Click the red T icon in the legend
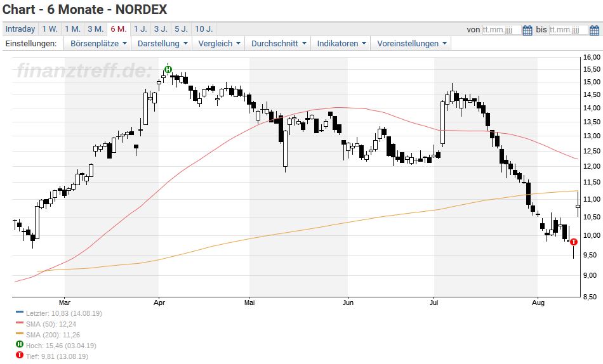 (20, 355)
